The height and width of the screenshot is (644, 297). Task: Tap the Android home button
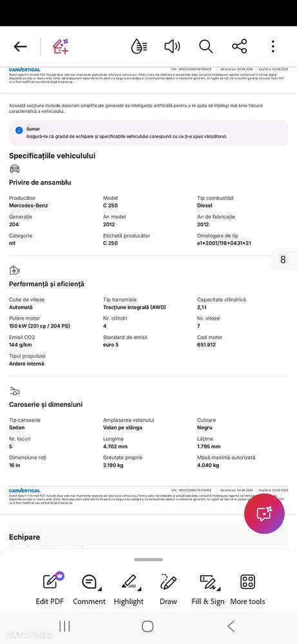[148, 626]
